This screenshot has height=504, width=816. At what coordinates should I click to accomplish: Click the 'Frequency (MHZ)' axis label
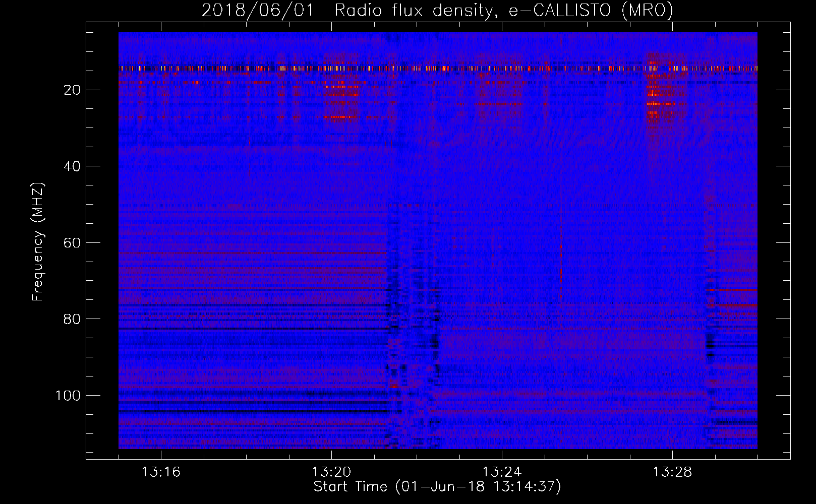click(38, 242)
